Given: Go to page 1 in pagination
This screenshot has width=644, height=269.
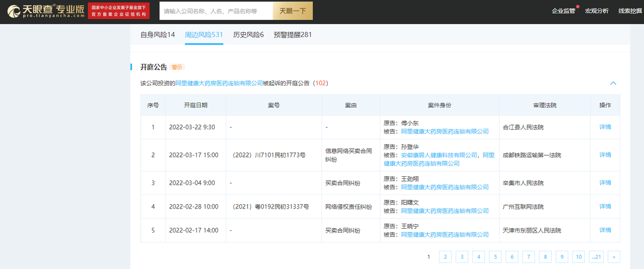Looking at the screenshot, I should point(428,257).
